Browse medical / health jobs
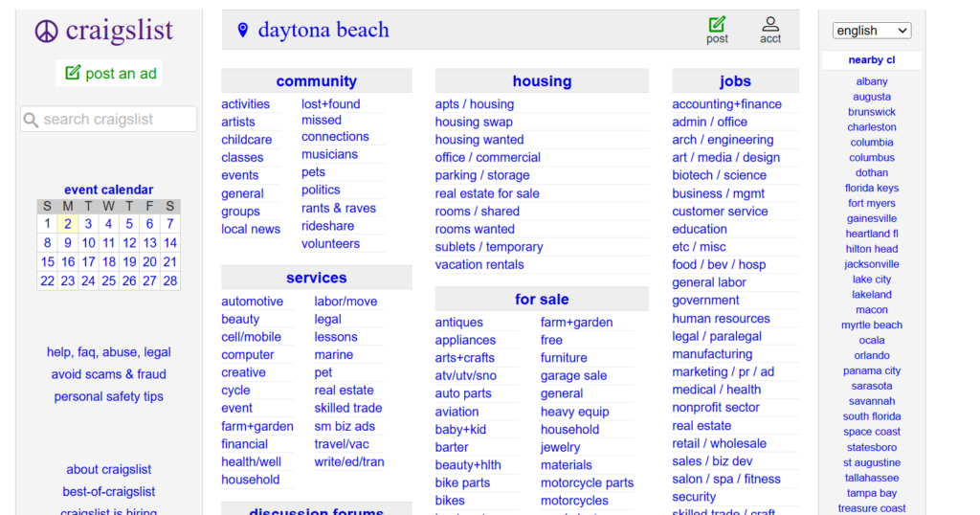The image size is (980, 515). pyautogui.click(x=716, y=390)
